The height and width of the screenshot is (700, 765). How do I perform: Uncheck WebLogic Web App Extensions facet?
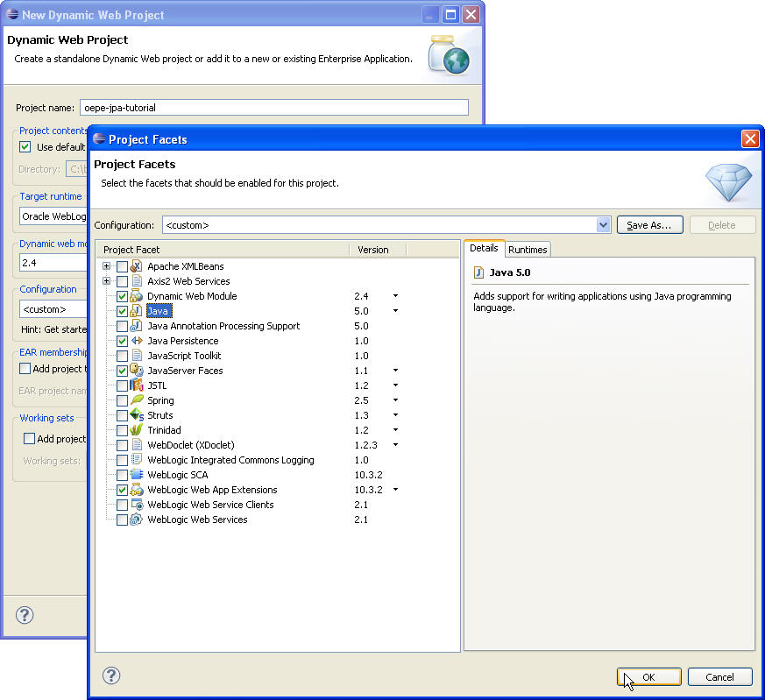[x=122, y=489]
